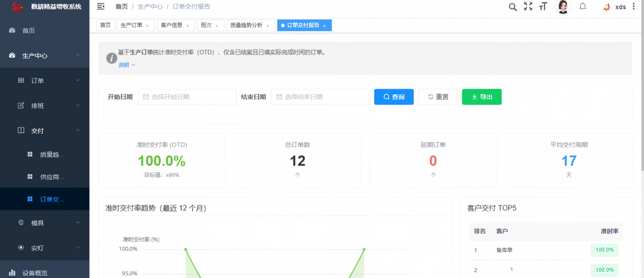The width and height of the screenshot is (644, 278).
Task: Click the 100.0% badge in rank 2 row
Action: [x=604, y=270]
